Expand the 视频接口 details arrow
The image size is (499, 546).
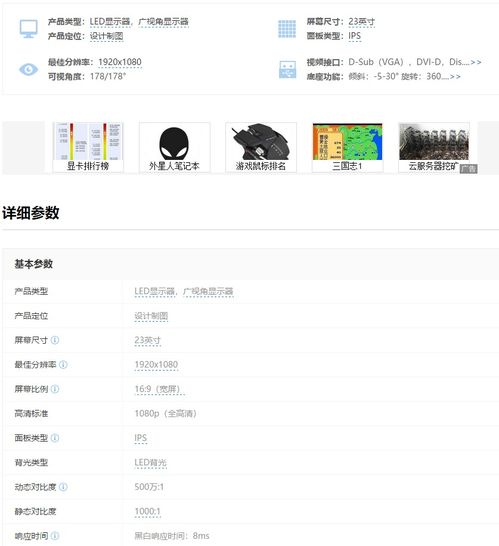coord(476,62)
